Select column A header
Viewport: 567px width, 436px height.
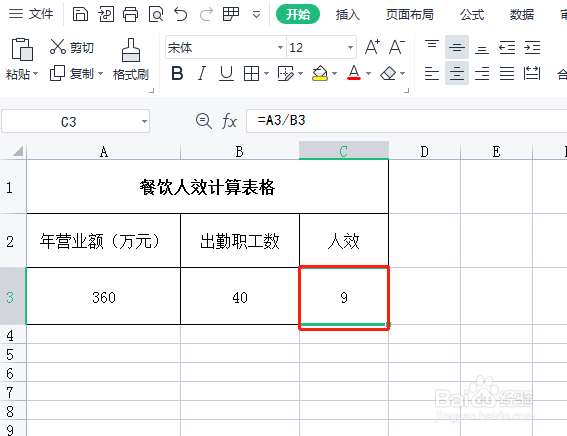click(103, 151)
